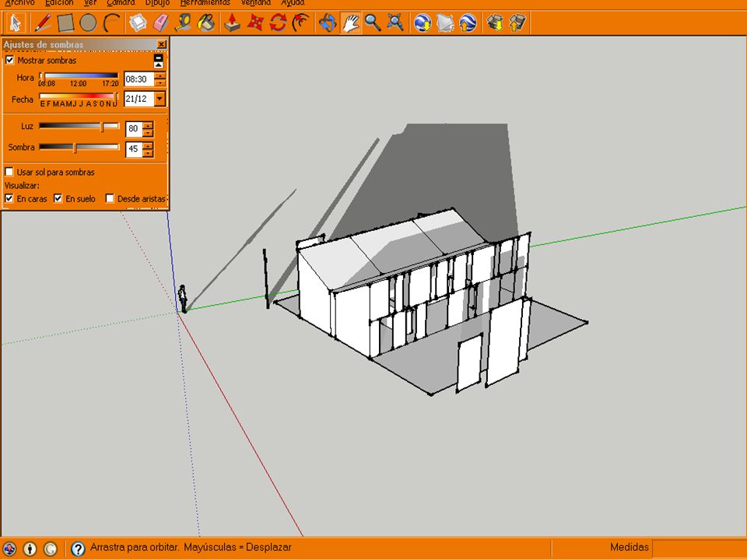Screen dimensions: 747x560
Task: Increase Luz value with up arrow
Action: pos(148,125)
